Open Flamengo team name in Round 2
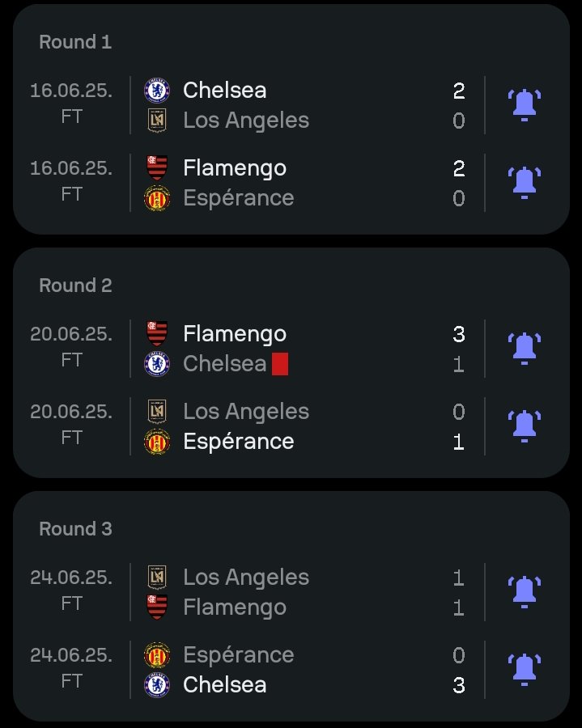The image size is (582, 728). coord(235,334)
